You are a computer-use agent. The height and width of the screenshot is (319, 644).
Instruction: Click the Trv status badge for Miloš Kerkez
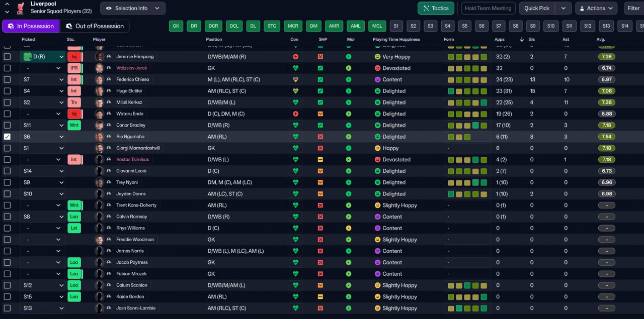coord(74,102)
